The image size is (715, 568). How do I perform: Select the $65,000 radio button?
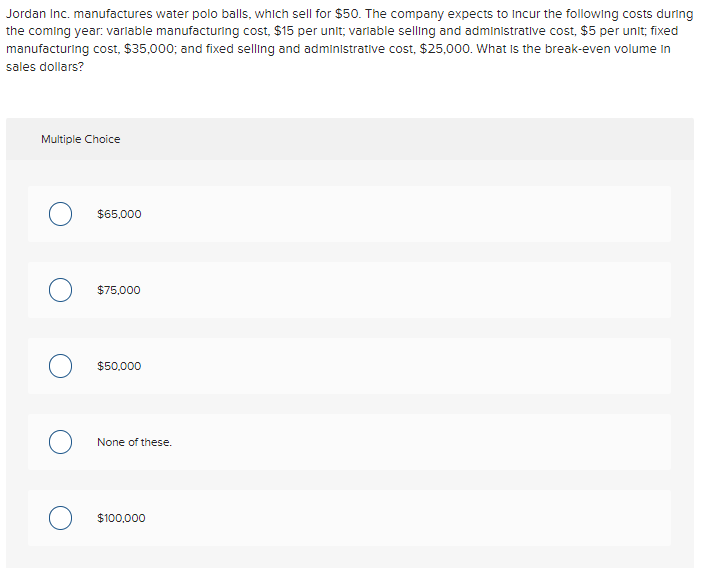point(60,214)
